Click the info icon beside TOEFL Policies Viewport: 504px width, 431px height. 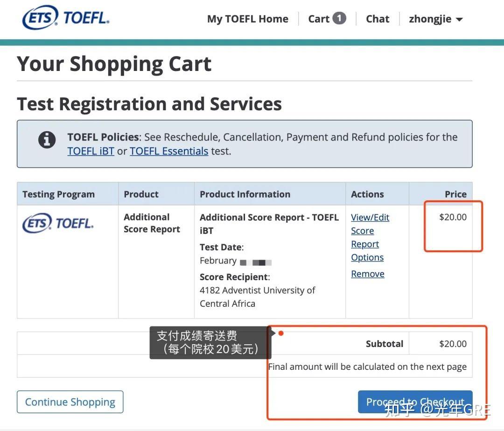[47, 140]
